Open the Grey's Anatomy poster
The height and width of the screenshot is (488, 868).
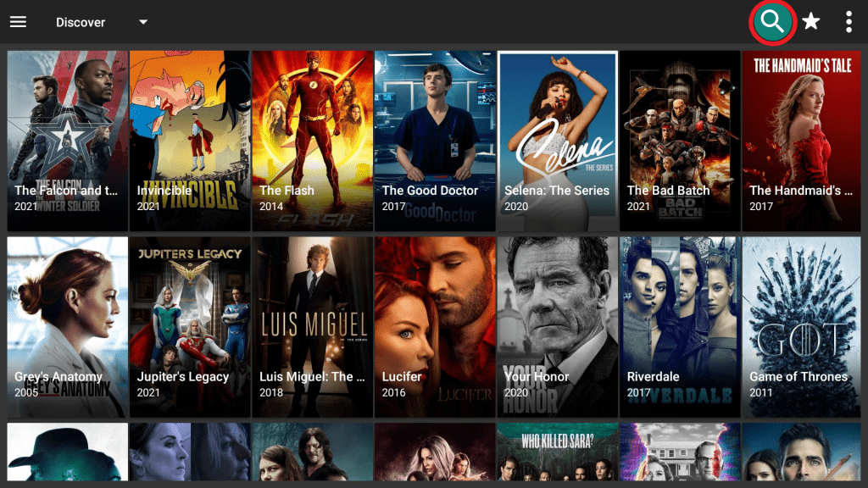(68, 327)
